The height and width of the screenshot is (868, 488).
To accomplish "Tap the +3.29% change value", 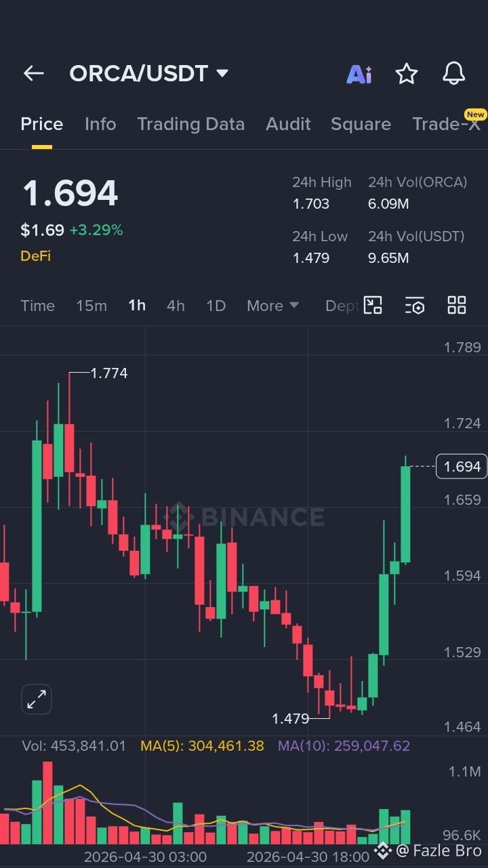I will (96, 230).
